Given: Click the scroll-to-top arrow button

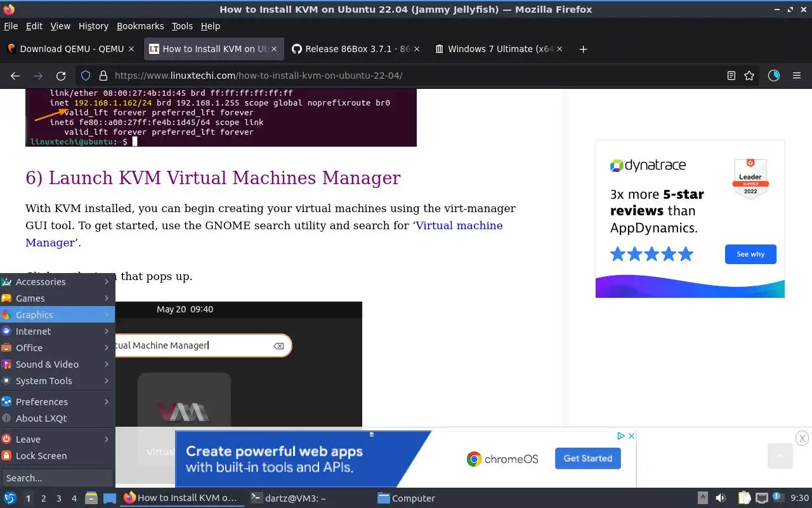Looking at the screenshot, I should pos(780,456).
